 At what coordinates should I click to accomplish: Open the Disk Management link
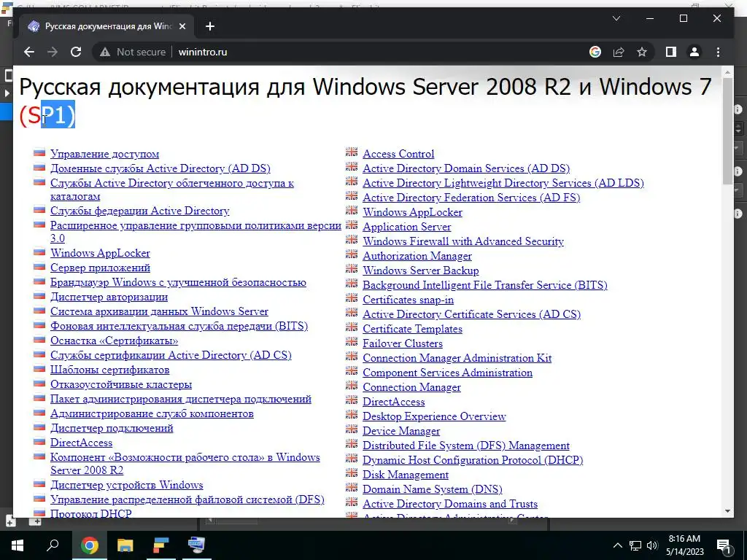pyautogui.click(x=406, y=475)
